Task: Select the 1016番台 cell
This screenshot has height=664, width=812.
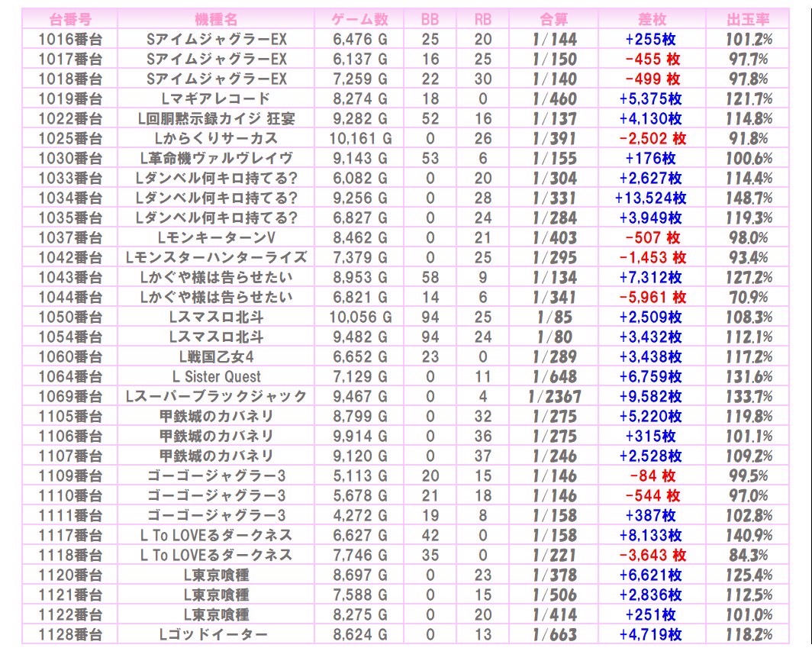Action: pos(70,40)
